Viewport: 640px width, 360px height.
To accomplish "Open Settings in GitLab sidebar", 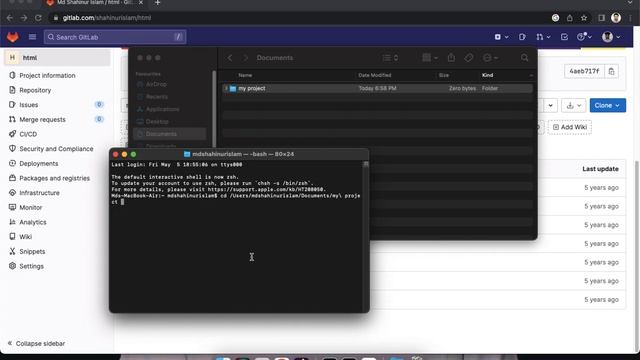I will pyautogui.click(x=31, y=266).
